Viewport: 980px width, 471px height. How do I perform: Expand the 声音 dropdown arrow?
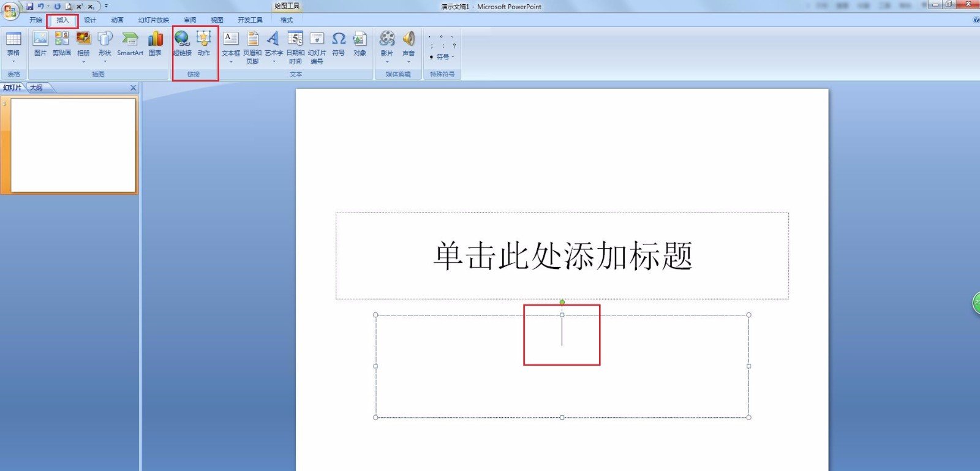pyautogui.click(x=409, y=61)
